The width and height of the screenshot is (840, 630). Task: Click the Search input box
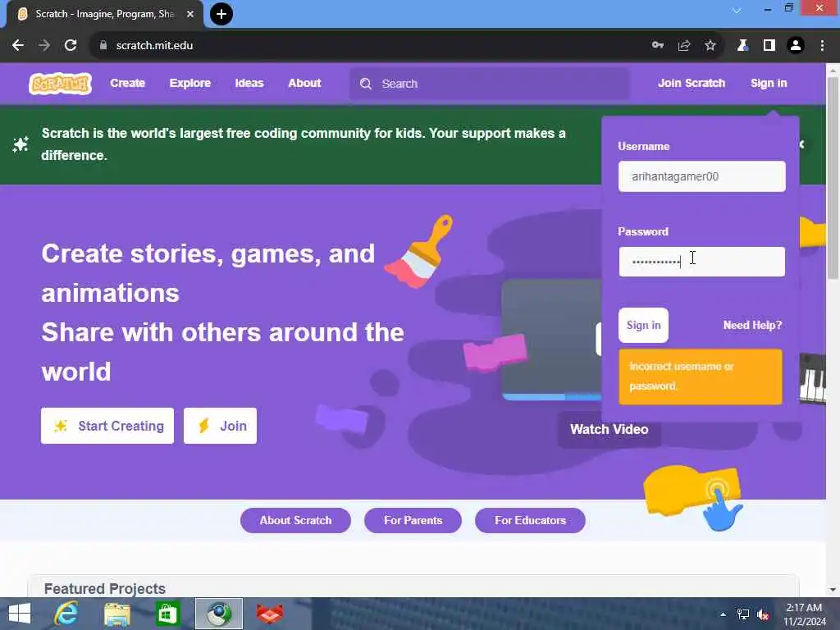point(490,84)
